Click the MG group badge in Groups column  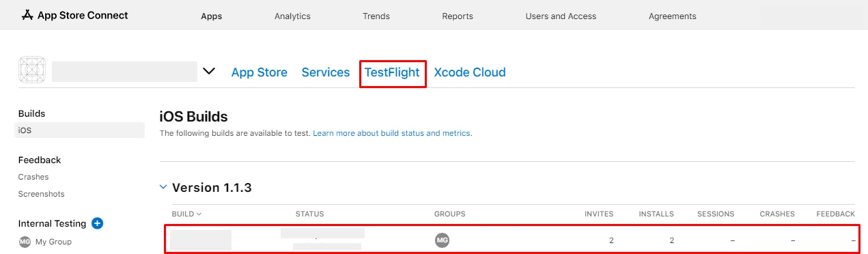tap(442, 240)
